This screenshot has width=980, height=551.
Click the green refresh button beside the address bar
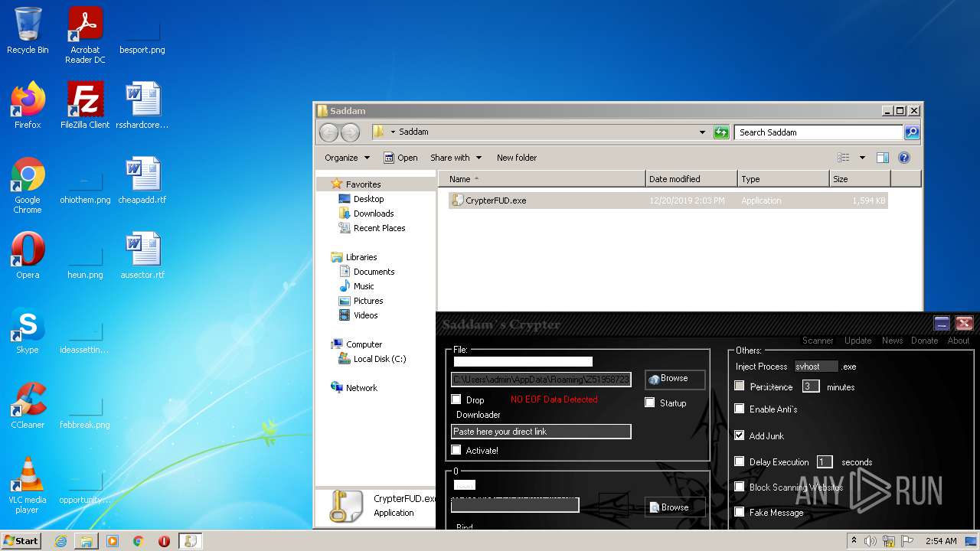click(x=721, y=132)
